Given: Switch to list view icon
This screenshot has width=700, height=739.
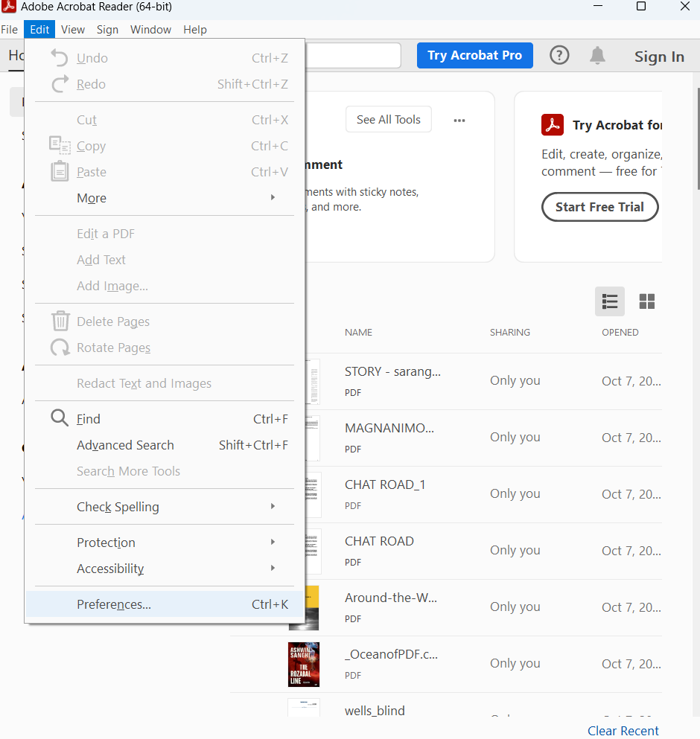Looking at the screenshot, I should pos(609,301).
